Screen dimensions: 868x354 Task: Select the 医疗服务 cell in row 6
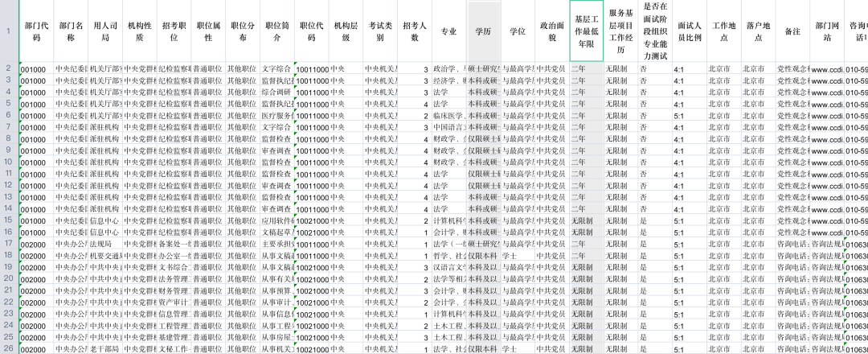[x=276, y=115]
